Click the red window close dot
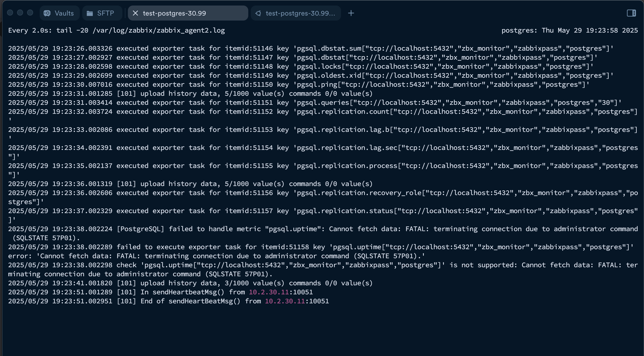 [10, 13]
